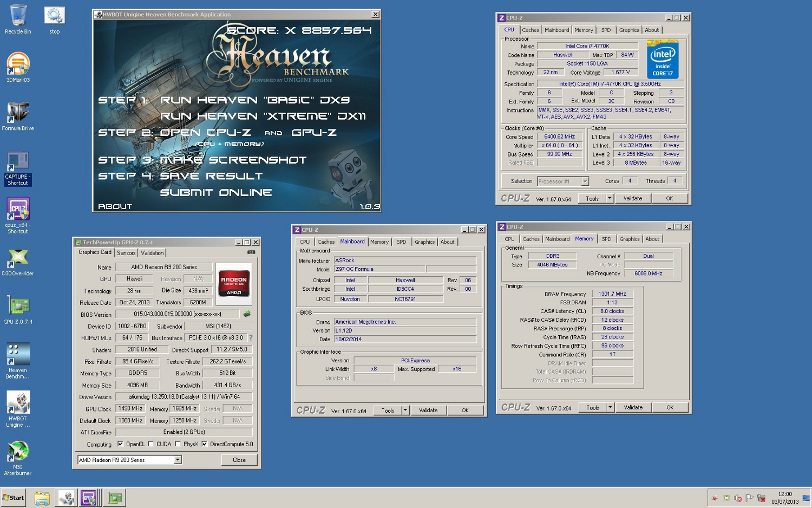This screenshot has height=508, width=812.
Task: Click SAVE RESULT in Heaven app
Action: [x=211, y=177]
